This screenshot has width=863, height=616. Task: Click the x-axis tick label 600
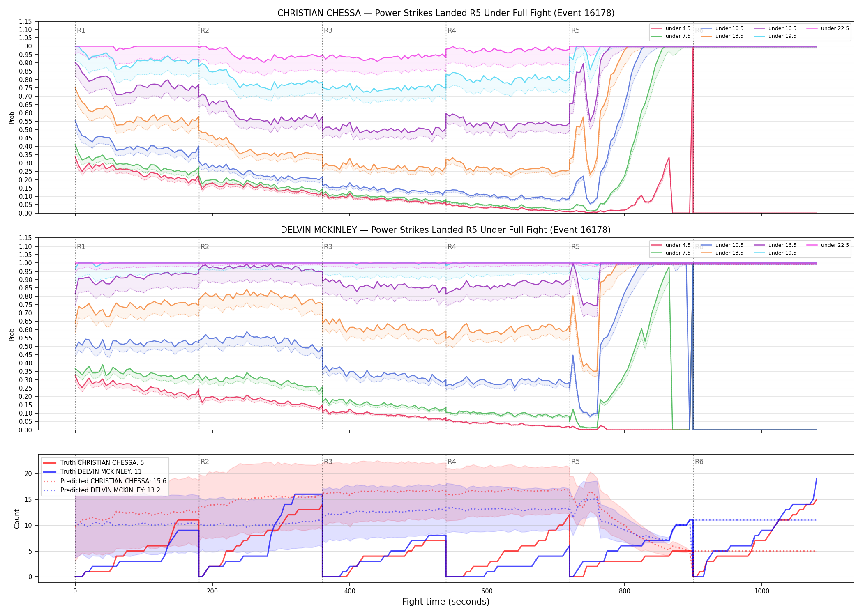[487, 591]
